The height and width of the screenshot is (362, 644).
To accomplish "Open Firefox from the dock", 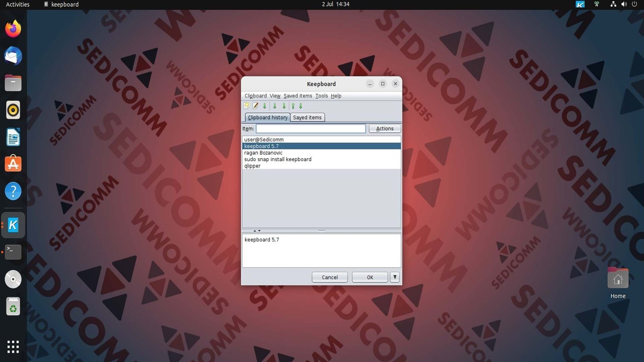I will point(13,29).
